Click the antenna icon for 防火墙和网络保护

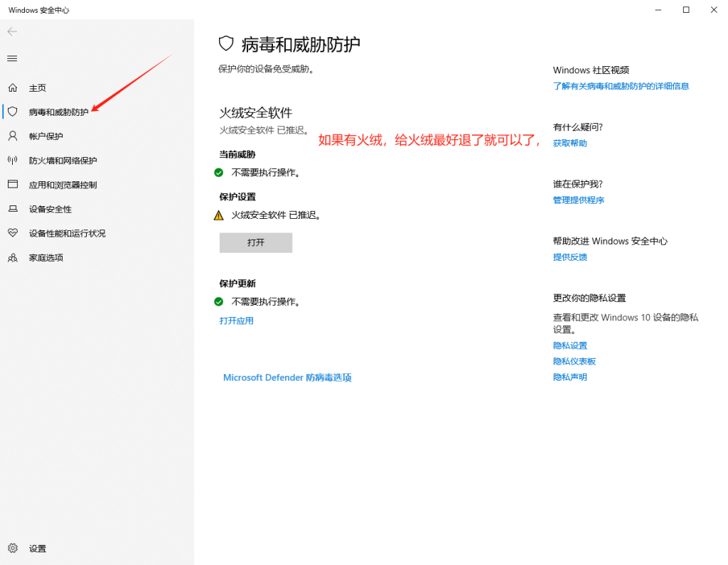point(13,160)
